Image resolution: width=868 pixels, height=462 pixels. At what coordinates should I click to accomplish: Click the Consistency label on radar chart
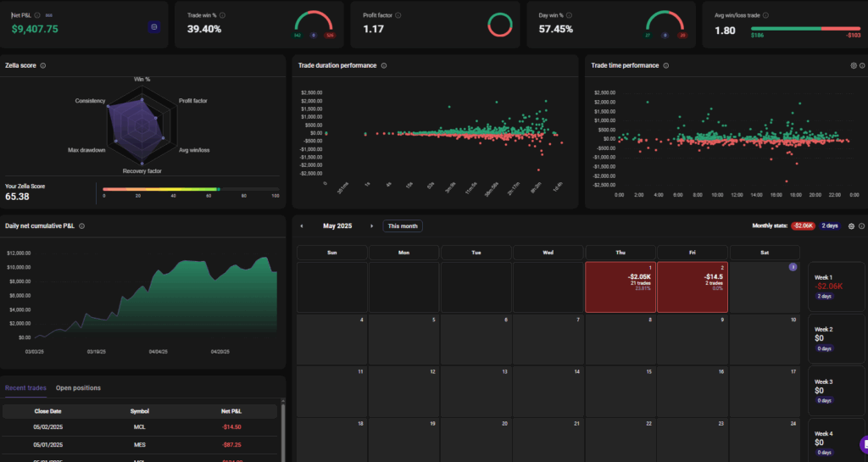pyautogui.click(x=90, y=101)
